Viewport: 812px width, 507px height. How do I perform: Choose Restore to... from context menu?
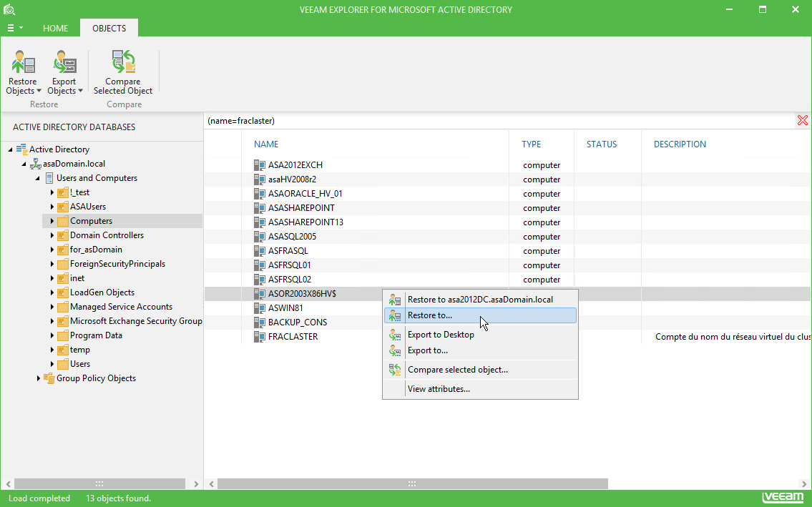click(480, 315)
